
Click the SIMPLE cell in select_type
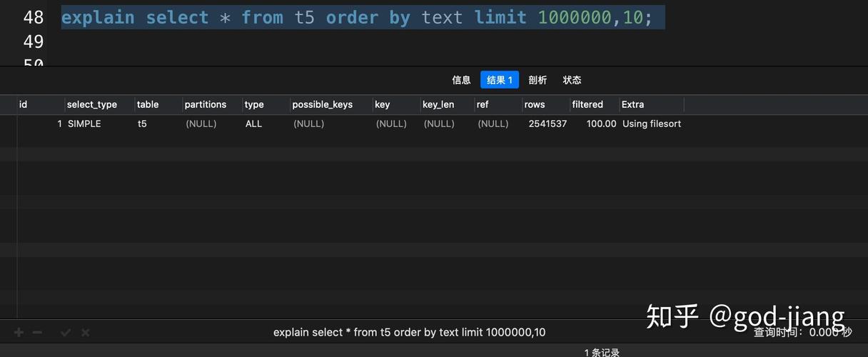(84, 124)
